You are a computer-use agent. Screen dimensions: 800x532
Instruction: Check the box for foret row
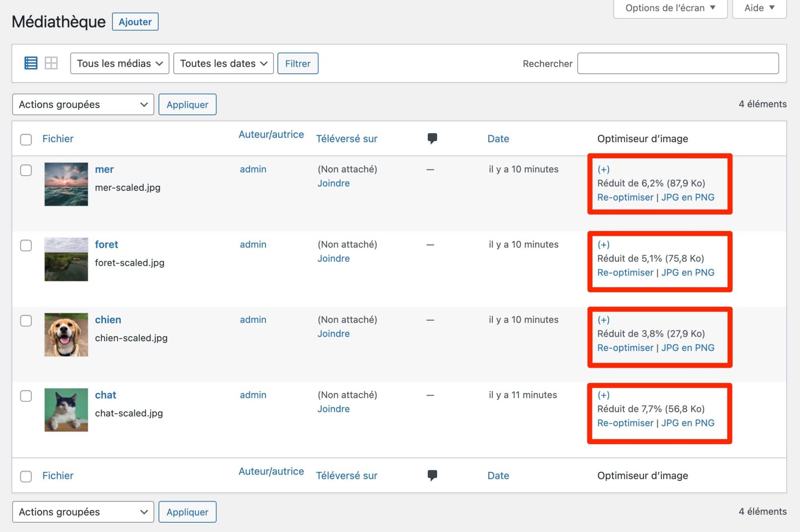26,246
